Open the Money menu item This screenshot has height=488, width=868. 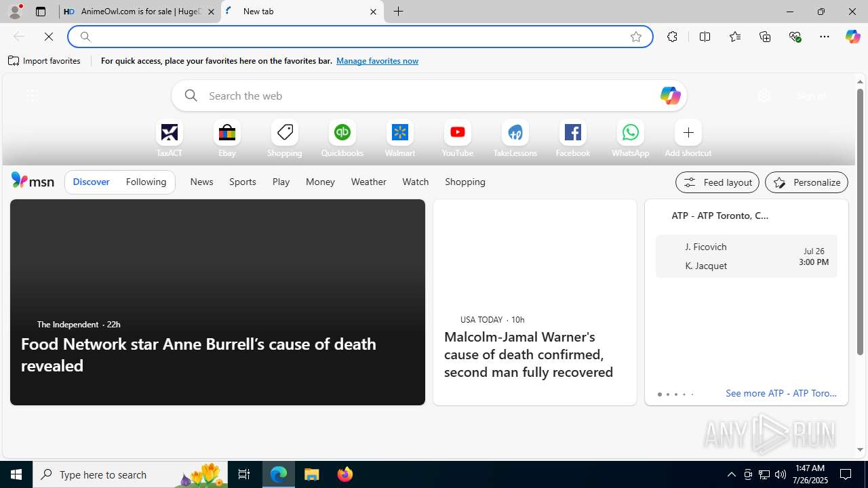tap(320, 182)
